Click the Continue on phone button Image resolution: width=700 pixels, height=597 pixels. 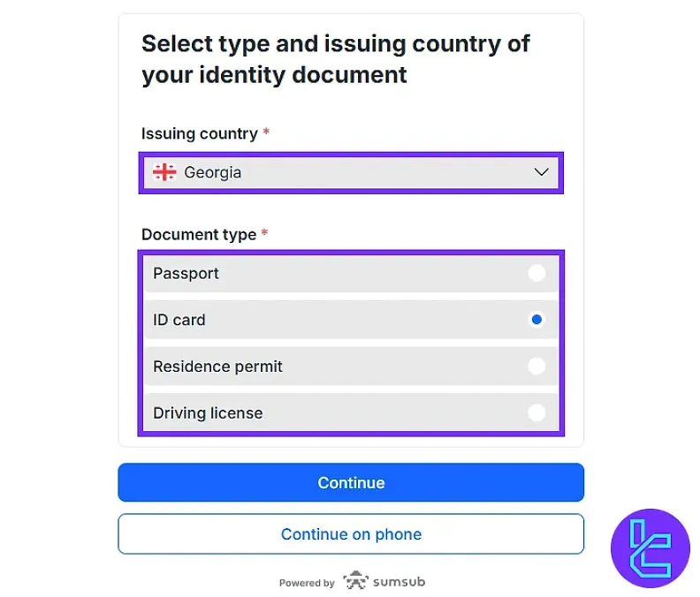point(351,534)
